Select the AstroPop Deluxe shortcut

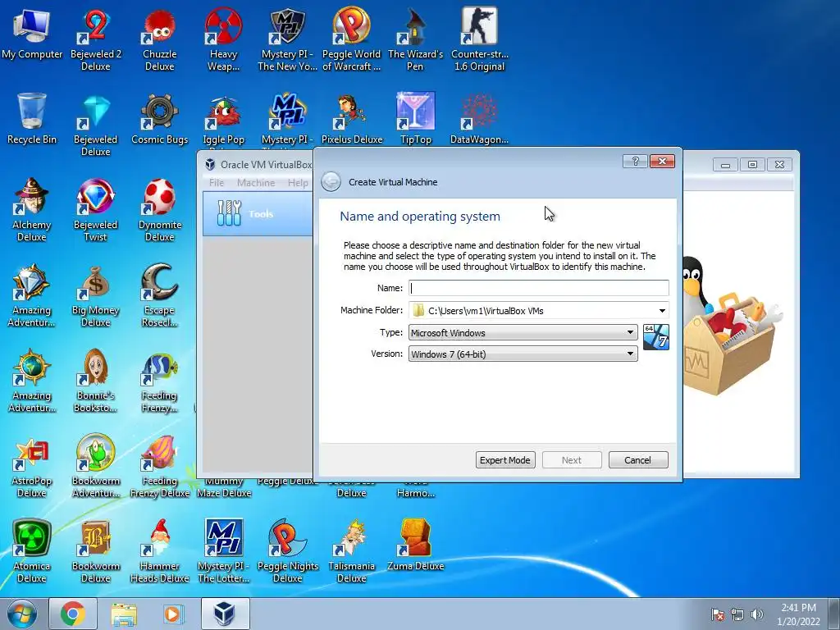click(32, 466)
